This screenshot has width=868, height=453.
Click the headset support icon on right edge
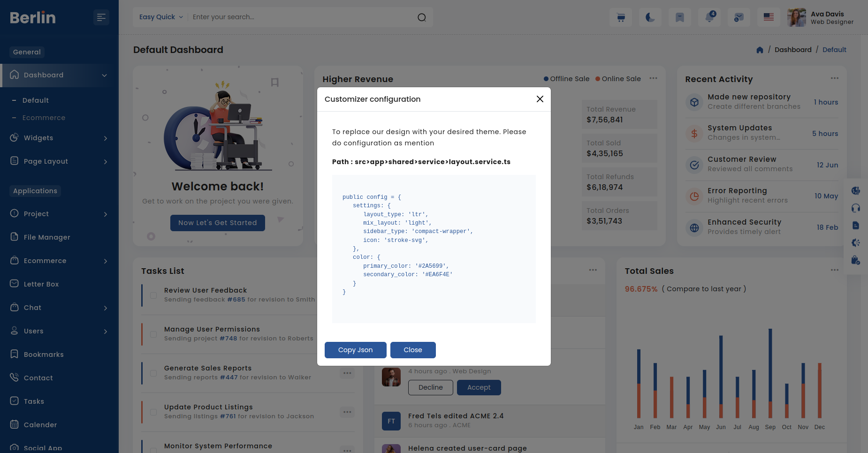(x=856, y=208)
